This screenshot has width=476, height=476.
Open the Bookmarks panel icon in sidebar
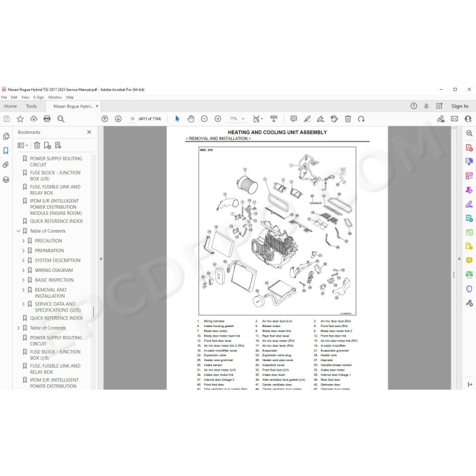[6, 150]
